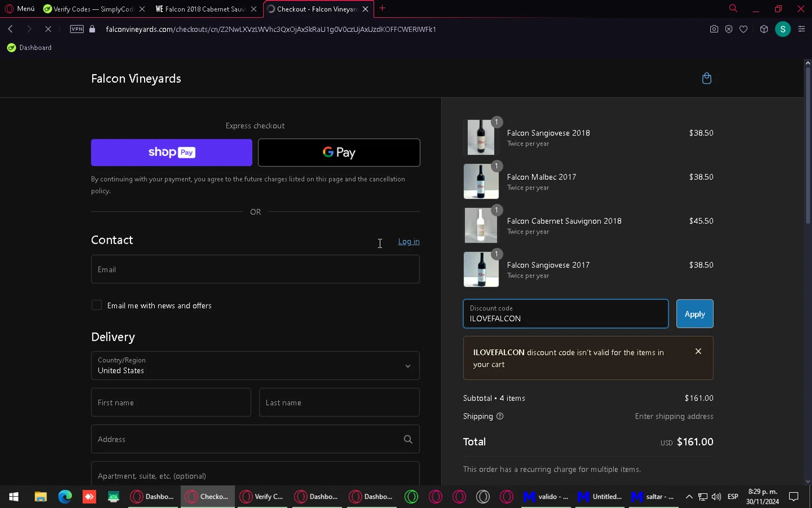Click the First name field
The image size is (812, 508).
click(171, 402)
